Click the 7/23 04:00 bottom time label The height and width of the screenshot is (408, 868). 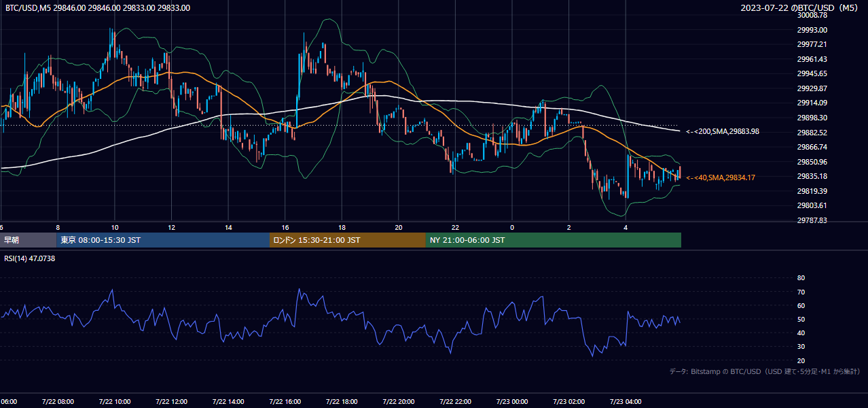tap(626, 401)
